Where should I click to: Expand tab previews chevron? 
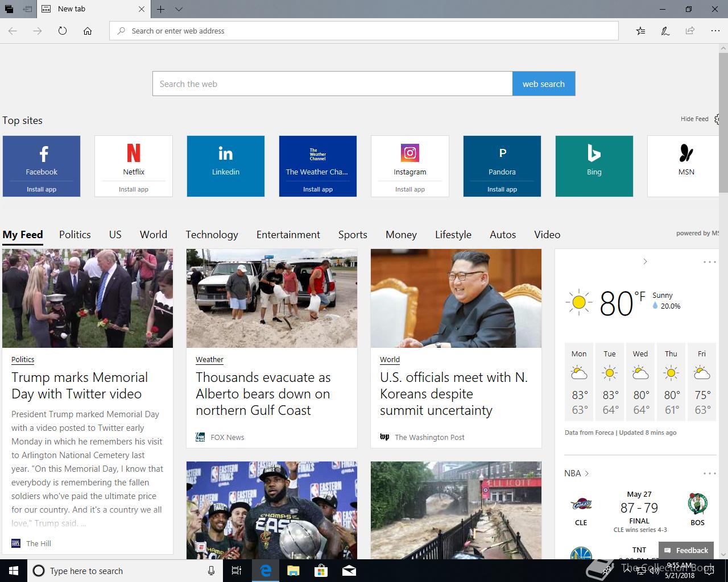[179, 9]
